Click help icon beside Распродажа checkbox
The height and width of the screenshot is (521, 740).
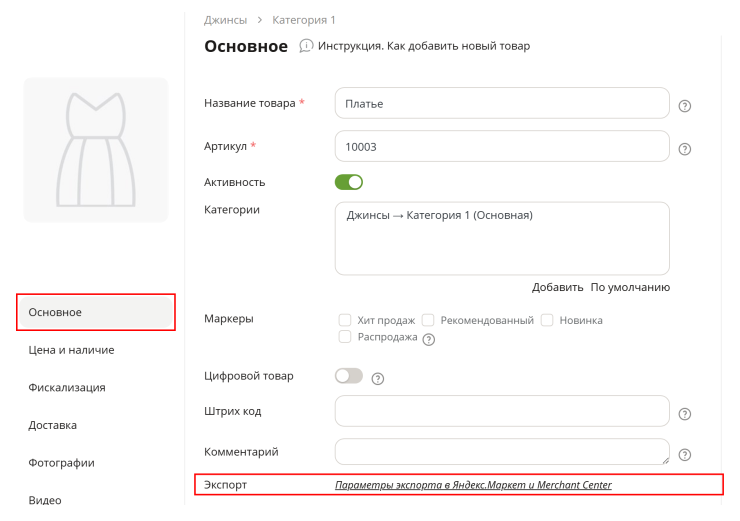point(429,339)
